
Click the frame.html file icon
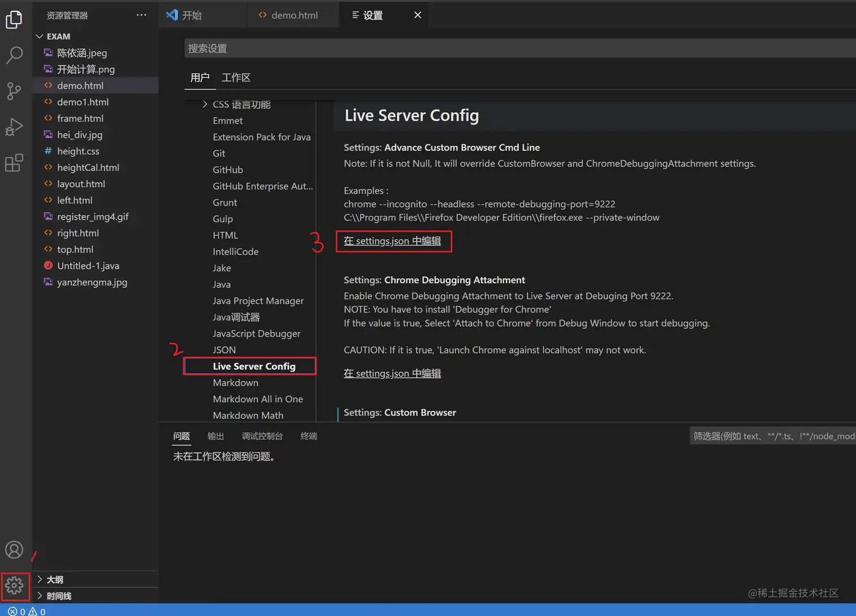coord(48,118)
